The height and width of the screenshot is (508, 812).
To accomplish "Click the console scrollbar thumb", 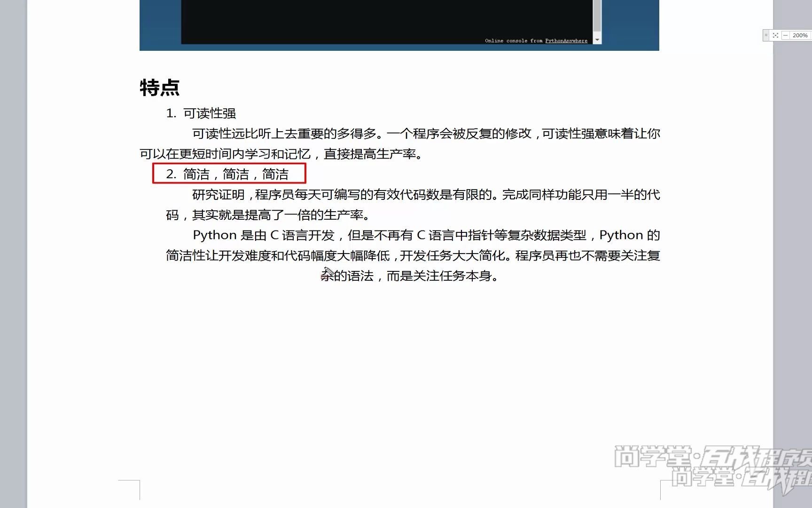I will click(597, 16).
